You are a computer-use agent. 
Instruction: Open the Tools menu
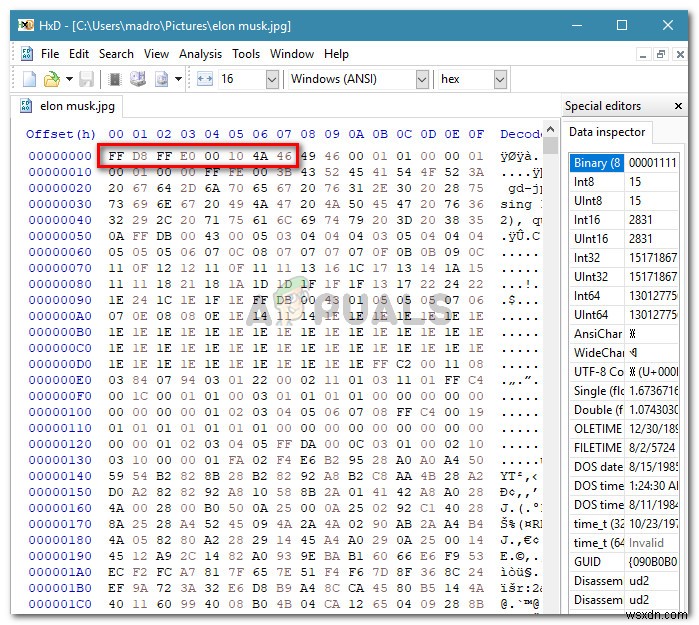246,54
